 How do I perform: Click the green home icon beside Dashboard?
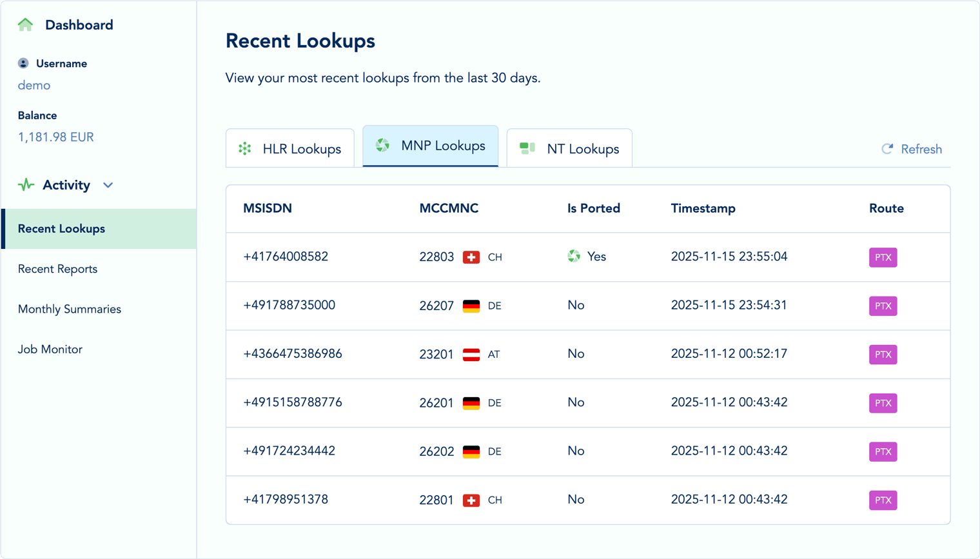tap(24, 25)
